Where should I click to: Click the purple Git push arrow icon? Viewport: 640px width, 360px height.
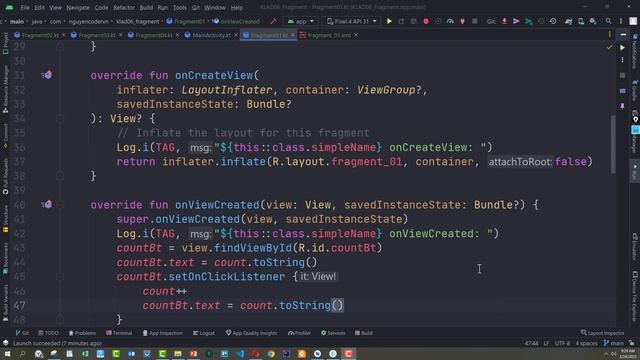516,21
